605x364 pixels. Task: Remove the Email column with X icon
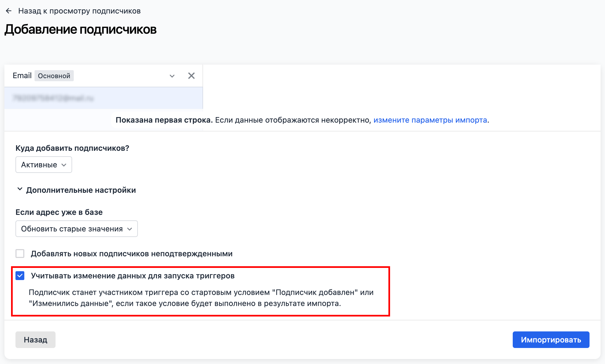[x=191, y=76]
